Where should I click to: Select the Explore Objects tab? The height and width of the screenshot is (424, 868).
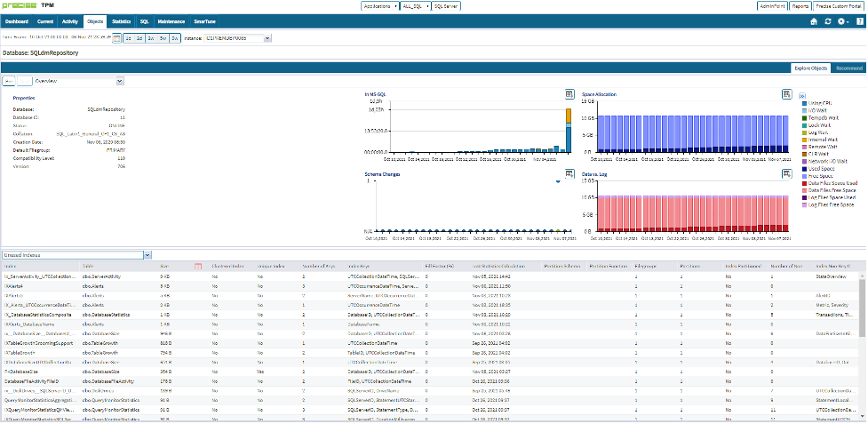pos(810,68)
